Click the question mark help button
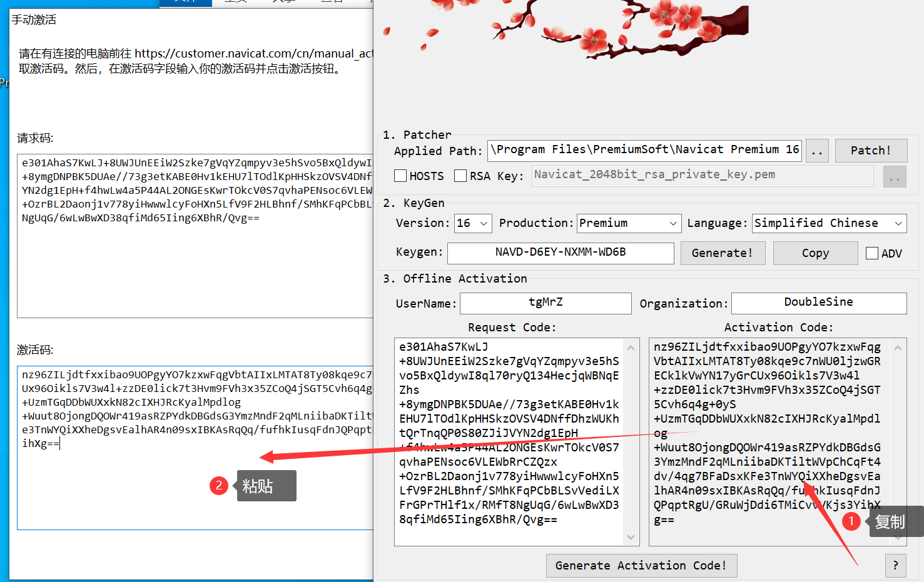Screen dimensions: 924x582 [895, 566]
